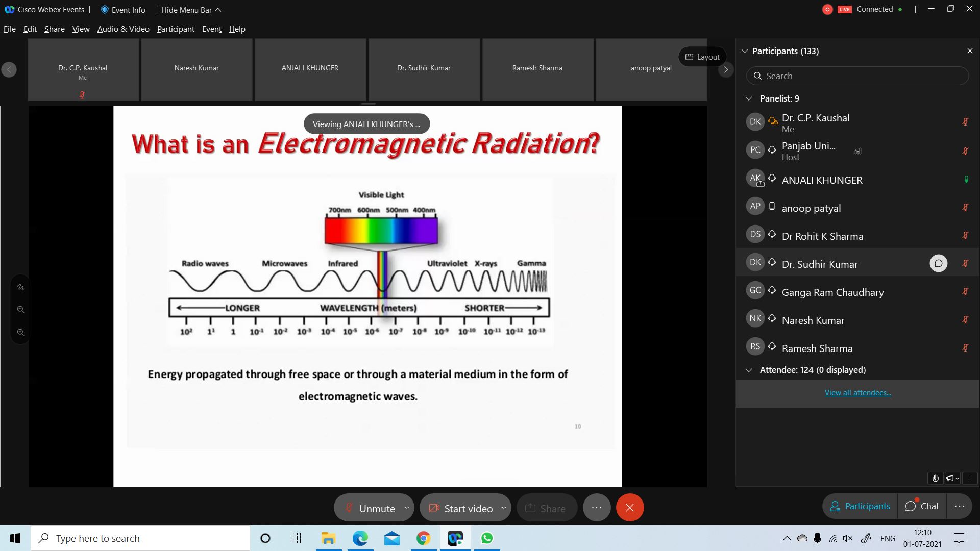This screenshot has height=551, width=980.
Task: Open the File menu
Action: [x=10, y=29]
